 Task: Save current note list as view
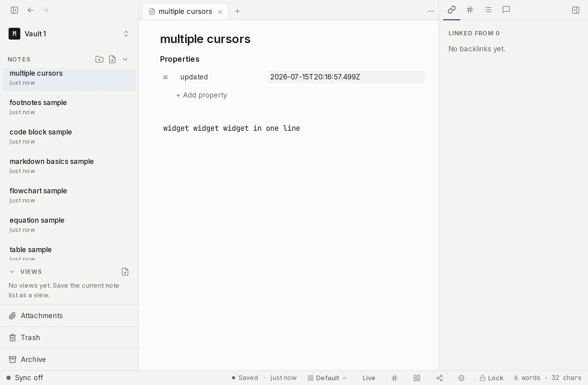(x=125, y=272)
